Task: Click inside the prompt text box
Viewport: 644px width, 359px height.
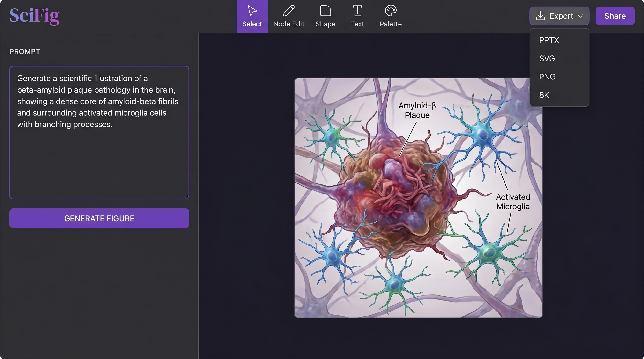Action: tap(99, 133)
